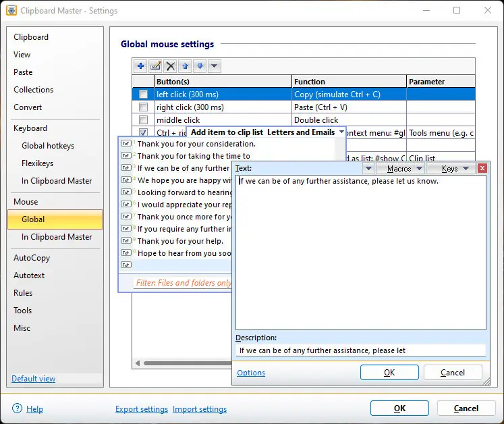504x424 pixels.
Task: Click the Help link
Action: 34,409
